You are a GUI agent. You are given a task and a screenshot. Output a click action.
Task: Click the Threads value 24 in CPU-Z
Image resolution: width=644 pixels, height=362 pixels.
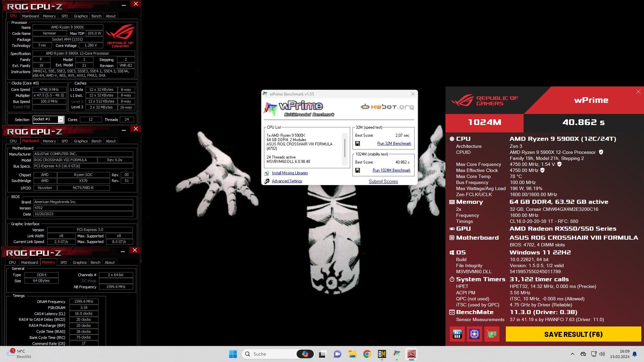click(126, 119)
